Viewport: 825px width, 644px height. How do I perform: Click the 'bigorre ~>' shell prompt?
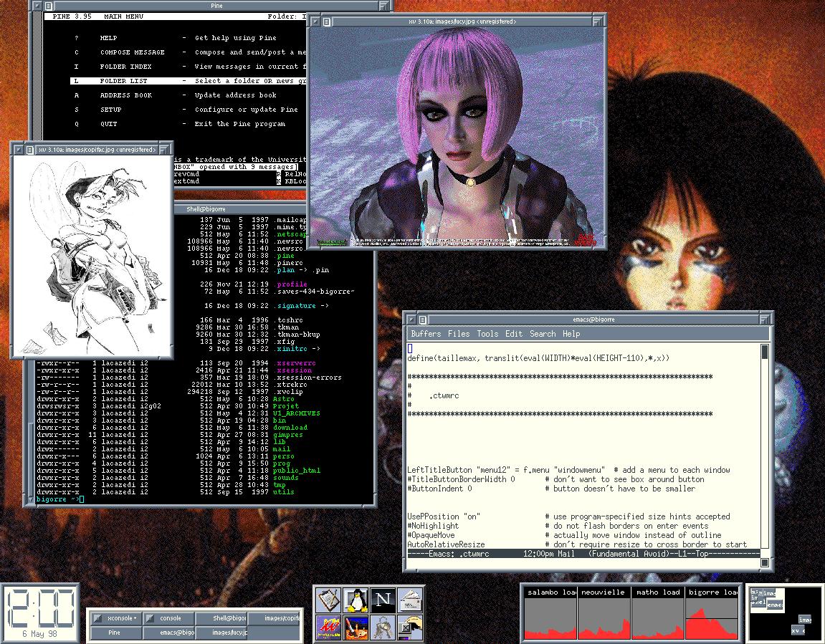point(58,499)
